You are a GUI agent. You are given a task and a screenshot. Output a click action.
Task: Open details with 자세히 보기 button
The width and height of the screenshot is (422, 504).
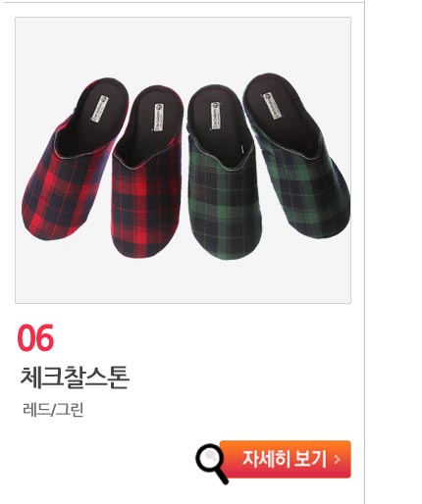pos(286,459)
